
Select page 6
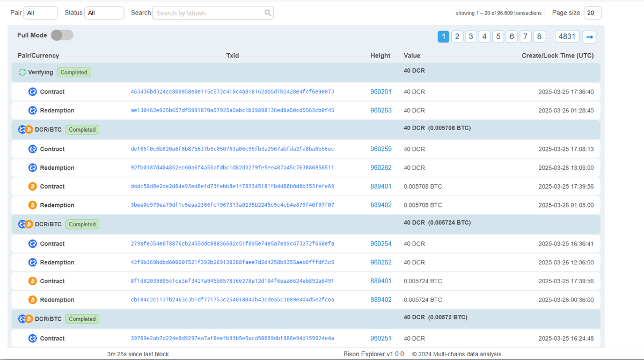coord(512,37)
